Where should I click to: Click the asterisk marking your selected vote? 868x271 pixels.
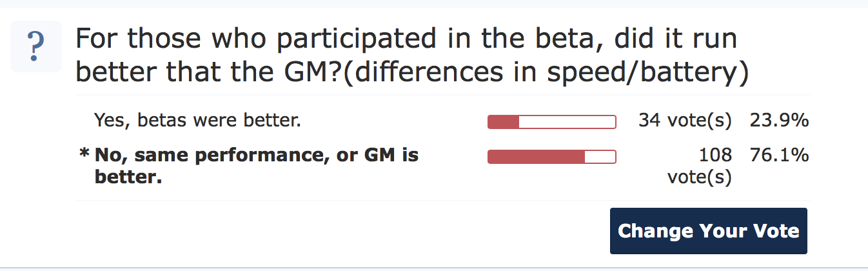(x=84, y=154)
